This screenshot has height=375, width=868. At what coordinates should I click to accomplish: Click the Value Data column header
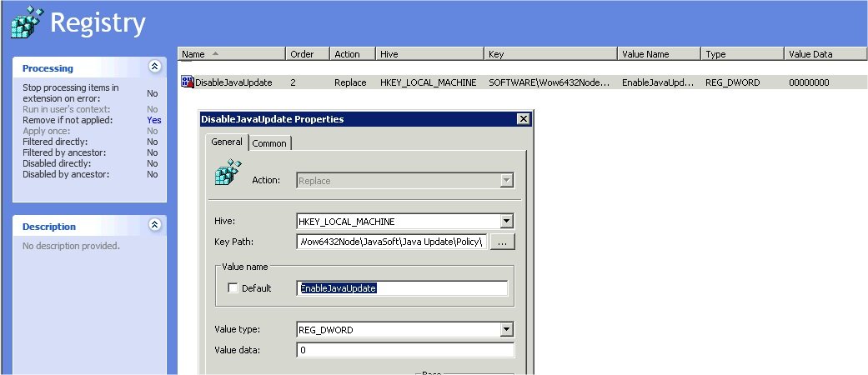pos(820,54)
